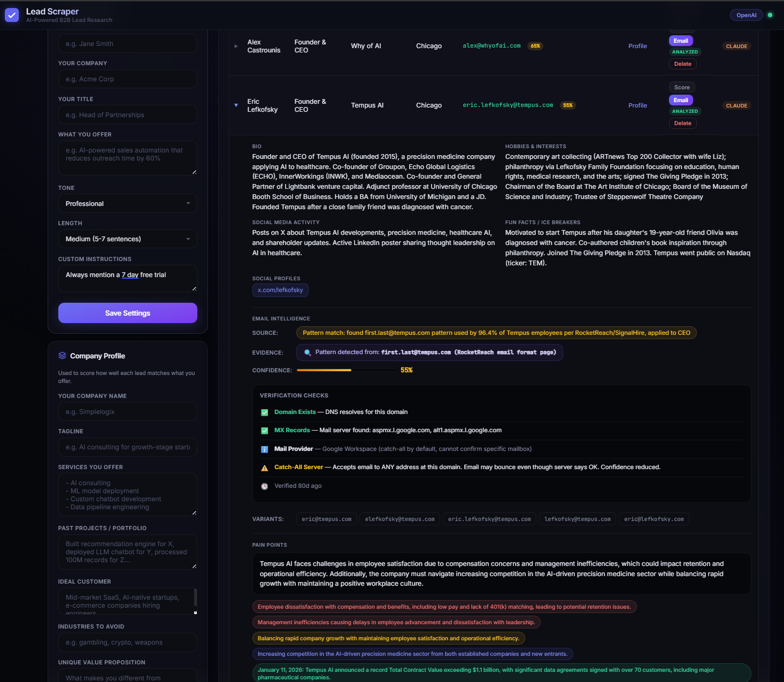The height and width of the screenshot is (682, 784).
Task: Click ANALYZED badge on Alex Castrounis row
Action: click(x=685, y=52)
